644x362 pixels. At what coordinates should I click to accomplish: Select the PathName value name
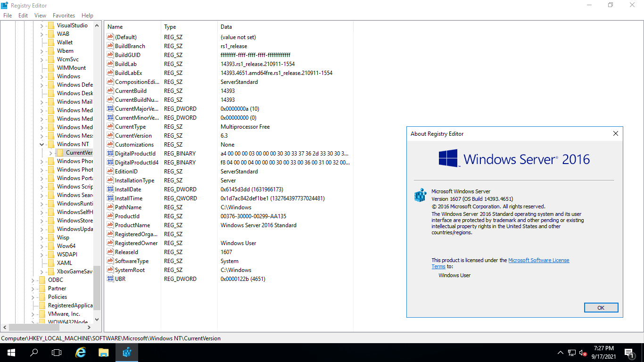[128, 207]
